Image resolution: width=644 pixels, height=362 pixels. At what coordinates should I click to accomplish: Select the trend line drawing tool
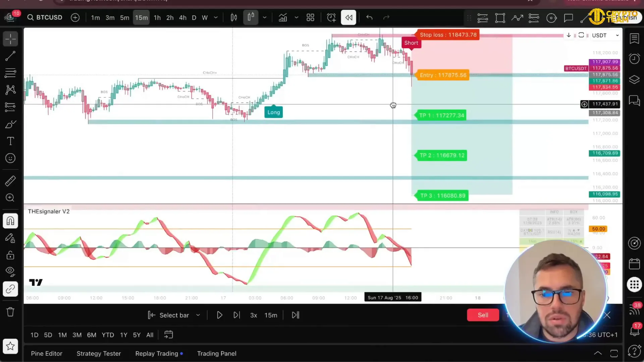pyautogui.click(x=10, y=56)
